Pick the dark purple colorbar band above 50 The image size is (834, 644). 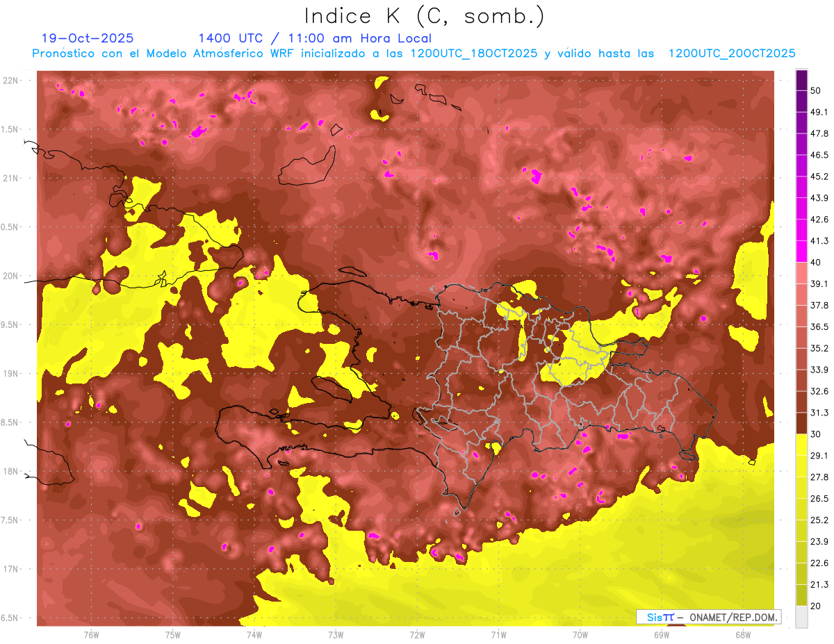pyautogui.click(x=801, y=80)
